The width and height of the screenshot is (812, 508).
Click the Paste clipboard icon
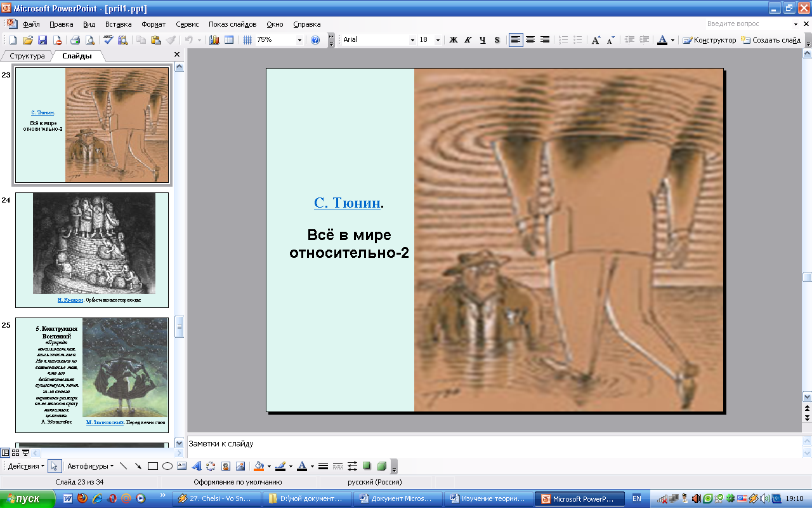156,40
